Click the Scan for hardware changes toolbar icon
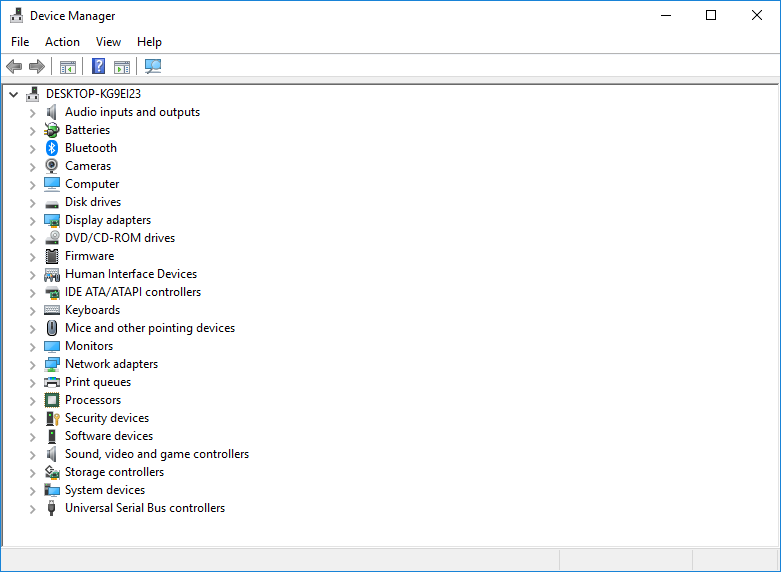781x572 pixels. (x=153, y=67)
